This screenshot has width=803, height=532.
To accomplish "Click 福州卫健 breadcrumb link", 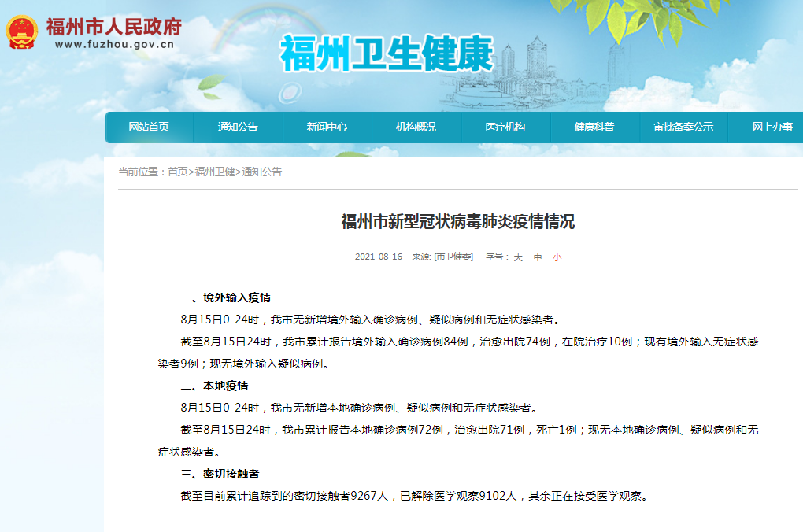I will pos(214,172).
